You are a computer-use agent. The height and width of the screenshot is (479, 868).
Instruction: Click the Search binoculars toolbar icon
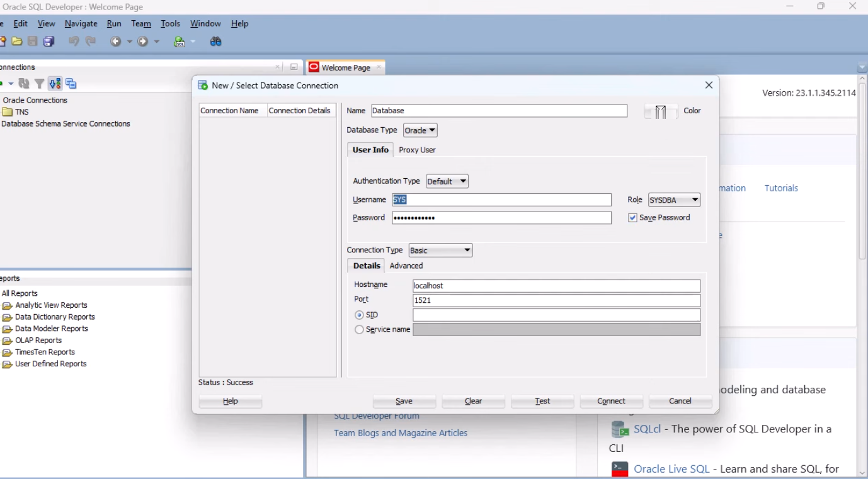215,42
